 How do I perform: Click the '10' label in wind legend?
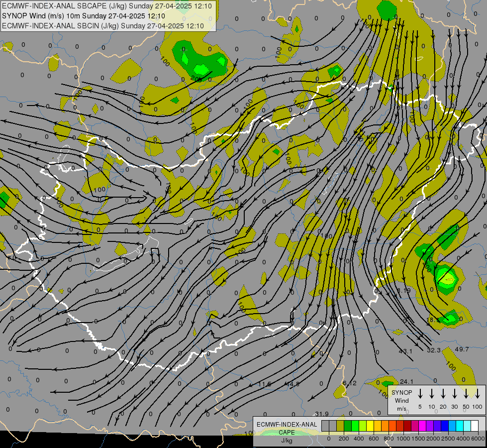coord(432,407)
